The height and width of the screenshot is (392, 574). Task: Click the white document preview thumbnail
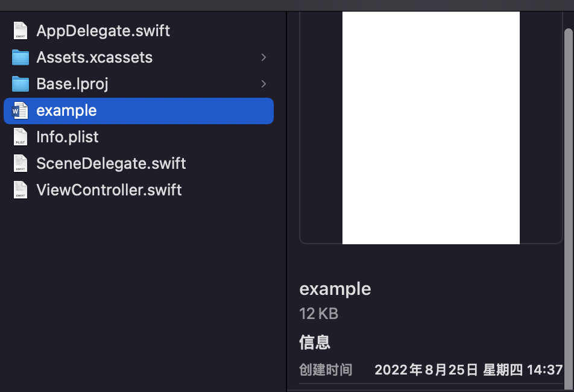pos(431,128)
